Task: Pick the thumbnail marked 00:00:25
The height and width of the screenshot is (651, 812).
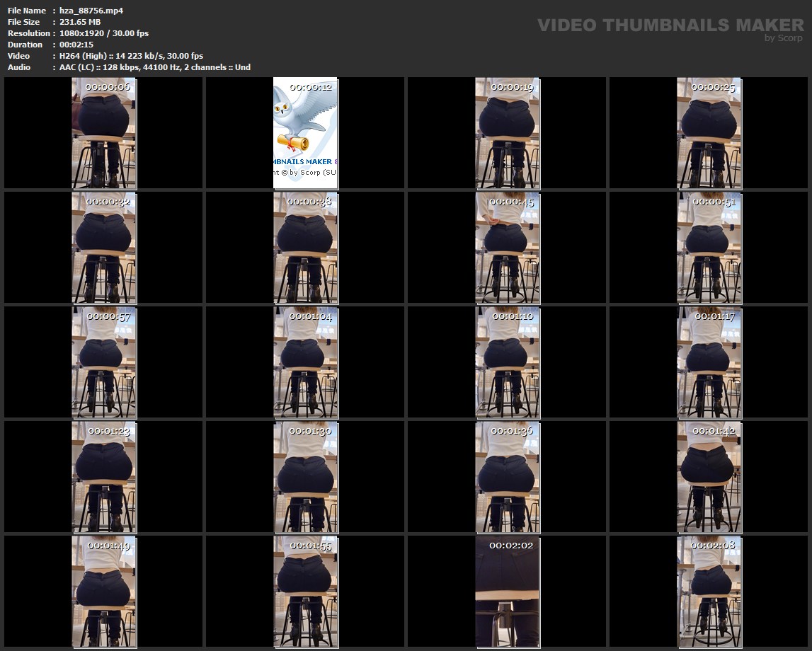Action: (709, 133)
